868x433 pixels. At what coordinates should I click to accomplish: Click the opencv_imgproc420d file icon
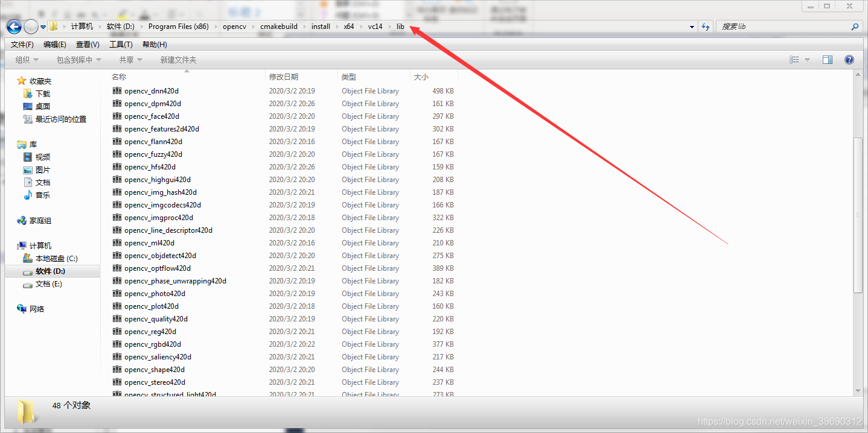pyautogui.click(x=117, y=217)
